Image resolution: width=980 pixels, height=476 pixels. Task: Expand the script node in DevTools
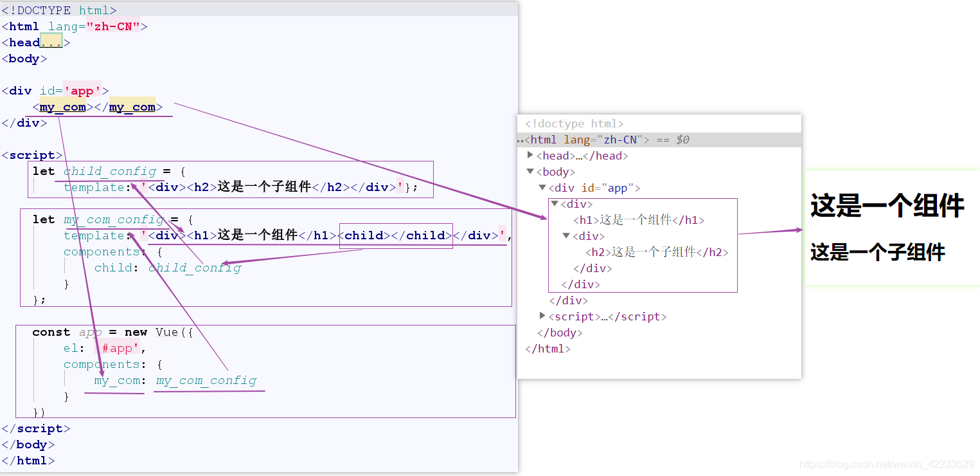tap(542, 316)
